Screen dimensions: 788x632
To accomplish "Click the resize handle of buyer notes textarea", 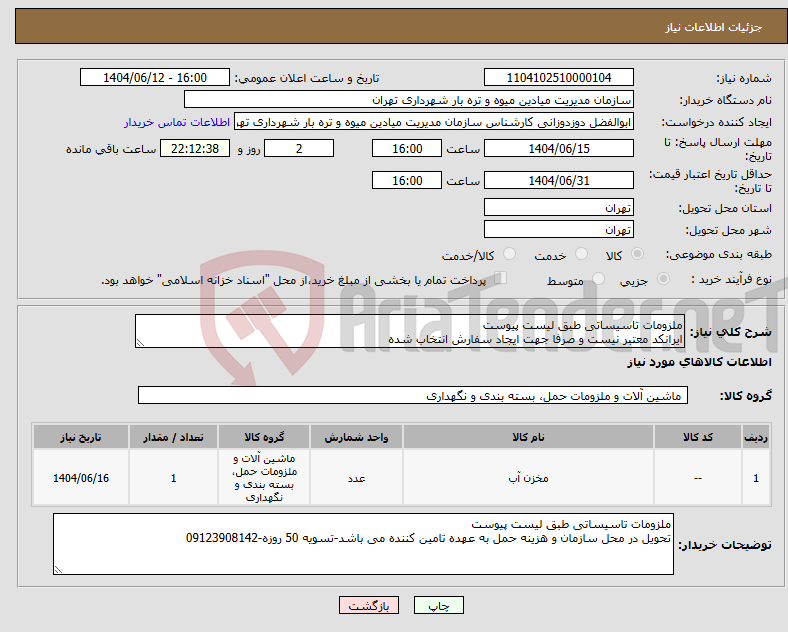I will coord(58,569).
